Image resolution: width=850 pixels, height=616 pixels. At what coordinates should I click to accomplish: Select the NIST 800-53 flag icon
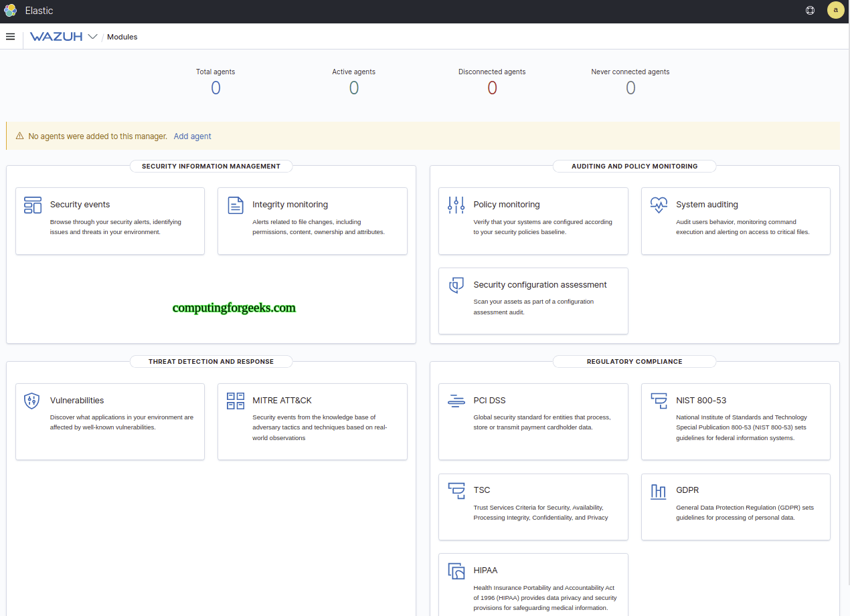tap(659, 401)
